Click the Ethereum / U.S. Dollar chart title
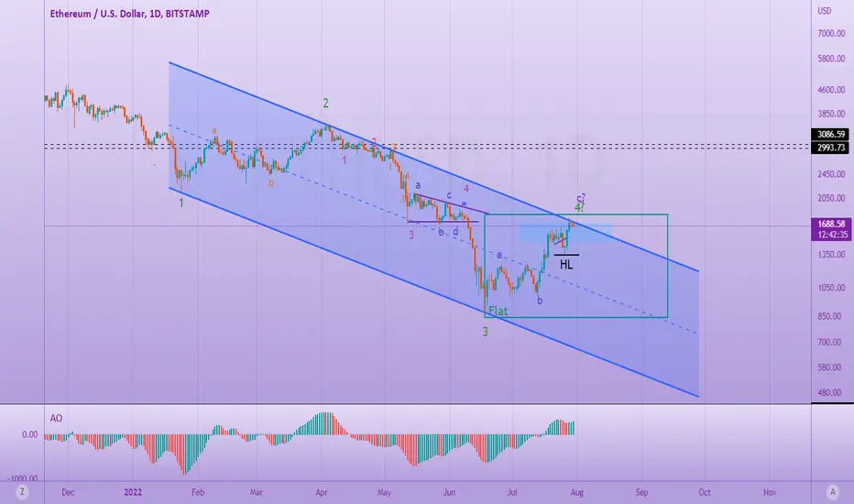The width and height of the screenshot is (854, 504). 129,14
